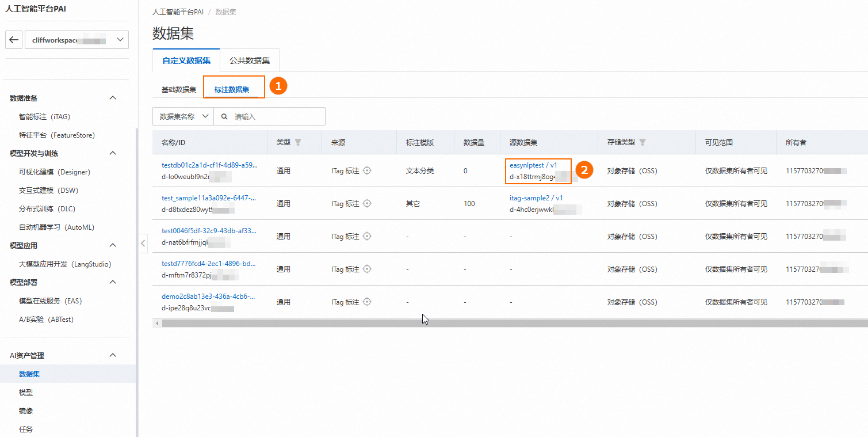
Task: Click ID d-ipe28q8u23vc under demo2c8ab13e3
Action: point(186,307)
